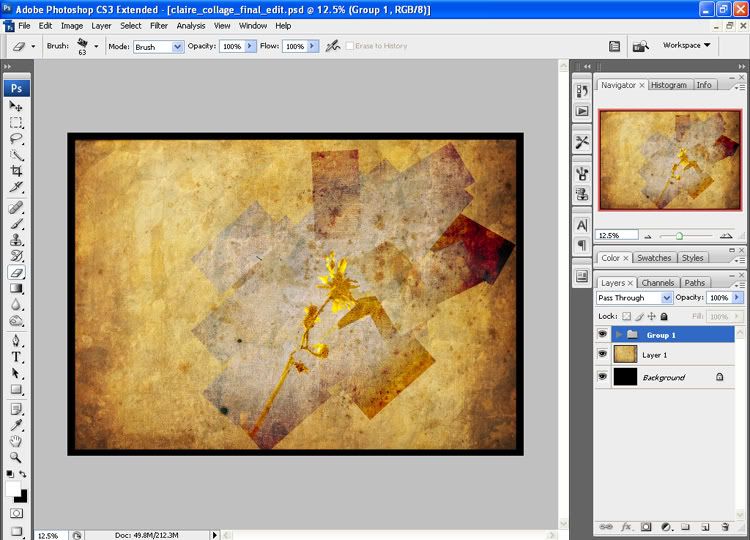The height and width of the screenshot is (540, 750).
Task: Switch to the Histogram tab
Action: 669,85
